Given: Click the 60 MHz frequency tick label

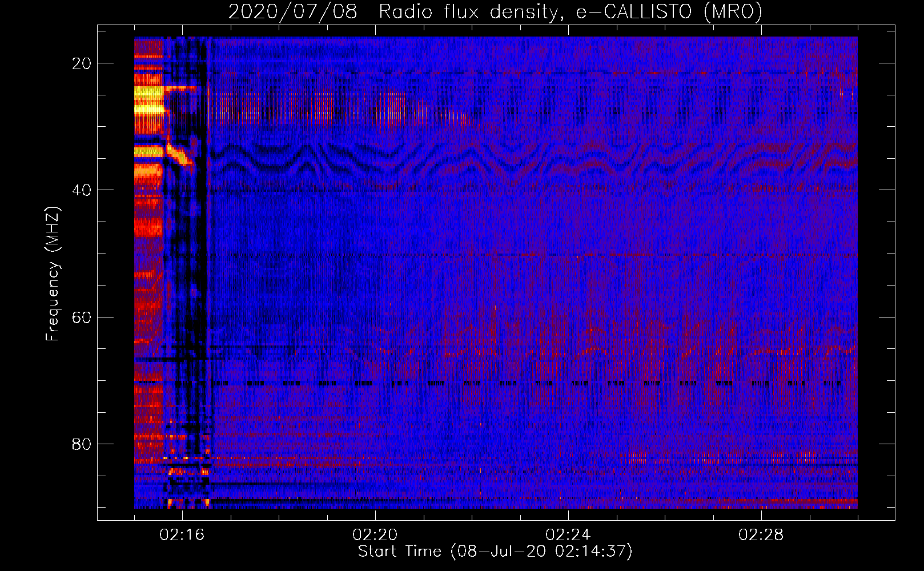Looking at the screenshot, I should click(82, 317).
